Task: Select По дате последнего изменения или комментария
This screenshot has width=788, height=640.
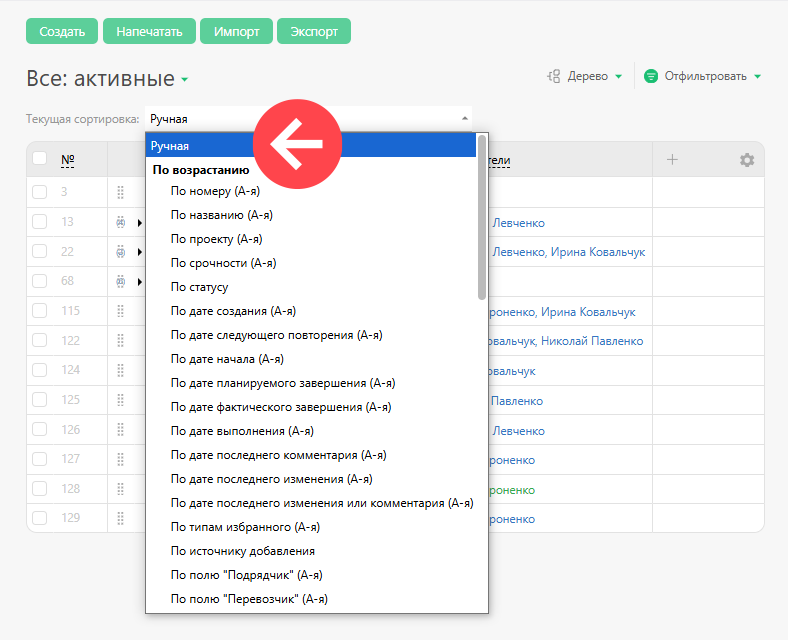Action: tap(322, 503)
